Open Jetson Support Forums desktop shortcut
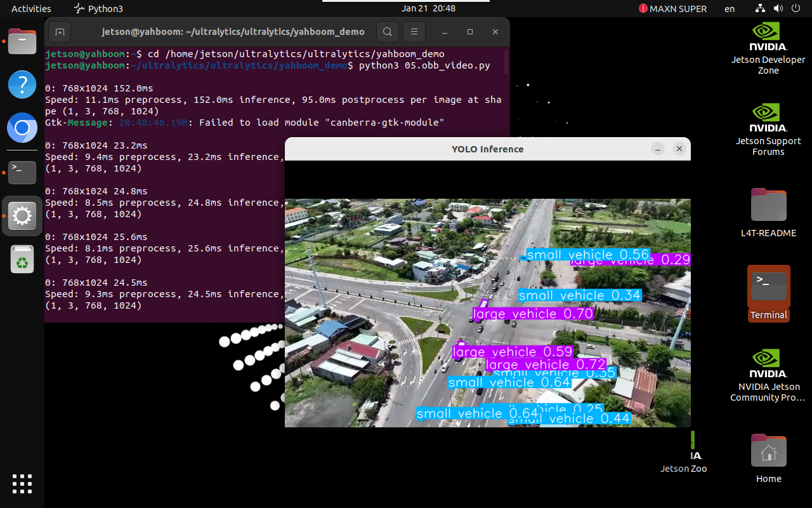This screenshot has width=812, height=508. tap(768, 130)
